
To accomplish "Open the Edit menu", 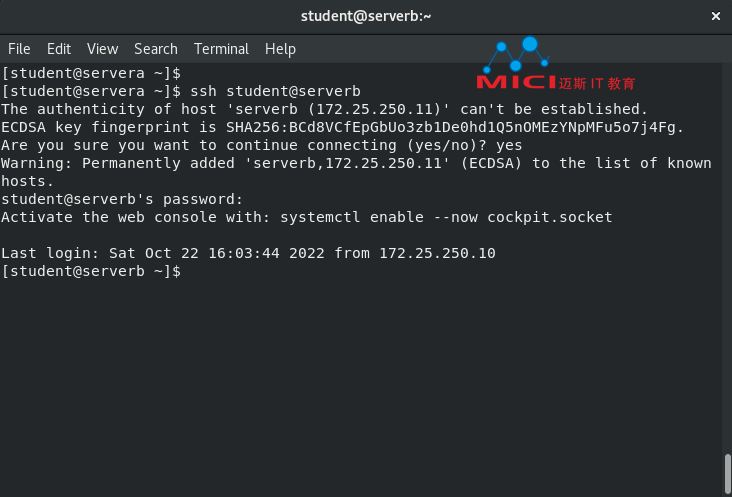I will point(59,49).
